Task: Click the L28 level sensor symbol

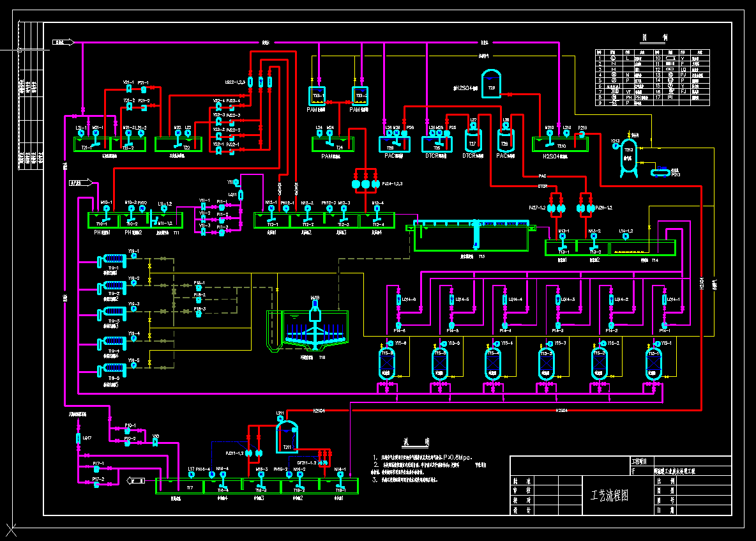Action: (x=506, y=125)
